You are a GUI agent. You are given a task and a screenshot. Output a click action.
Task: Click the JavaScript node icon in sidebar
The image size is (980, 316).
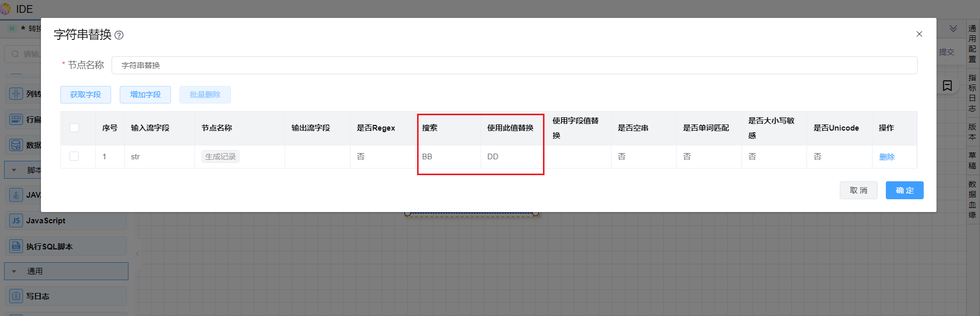(x=16, y=221)
